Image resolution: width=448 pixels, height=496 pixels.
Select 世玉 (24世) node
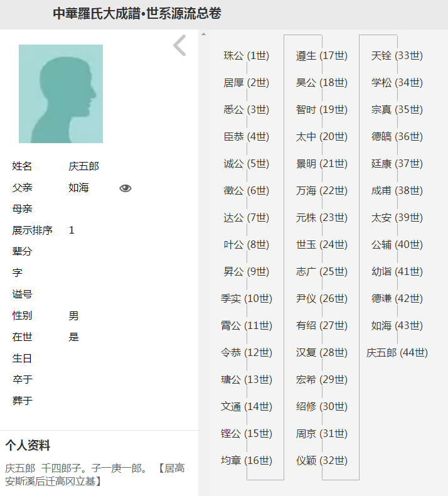pos(321,244)
